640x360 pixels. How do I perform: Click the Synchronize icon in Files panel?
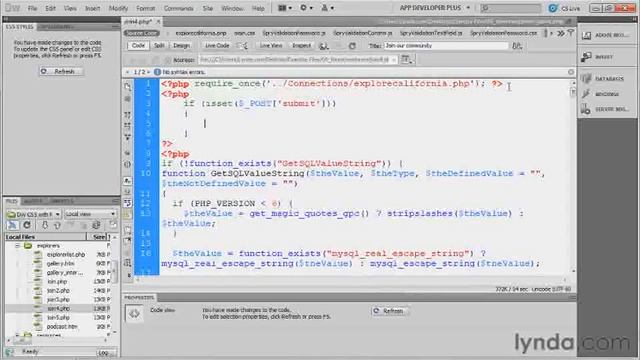pyautogui.click(x=96, y=225)
